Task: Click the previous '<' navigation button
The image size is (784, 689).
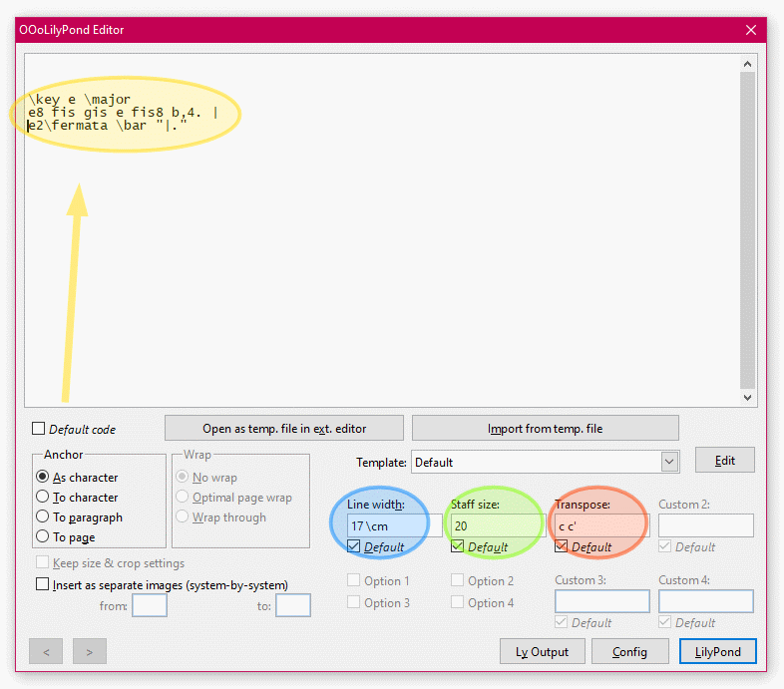Action: click(x=46, y=651)
